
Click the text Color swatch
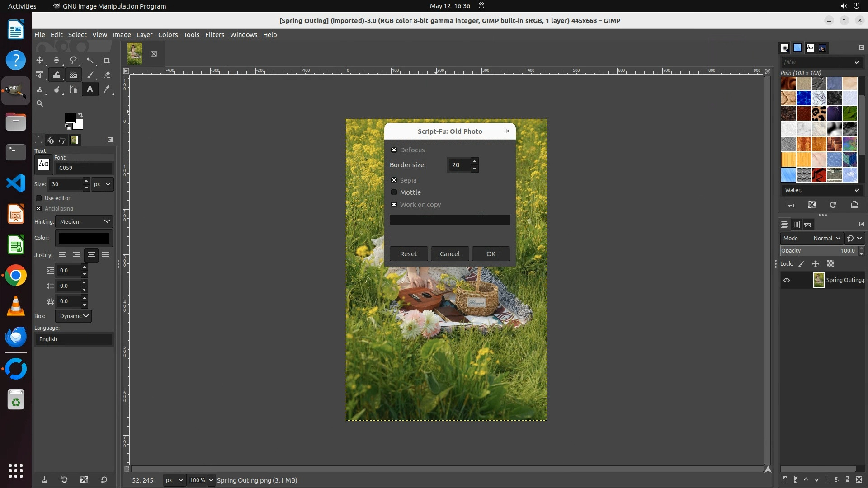[84, 238]
